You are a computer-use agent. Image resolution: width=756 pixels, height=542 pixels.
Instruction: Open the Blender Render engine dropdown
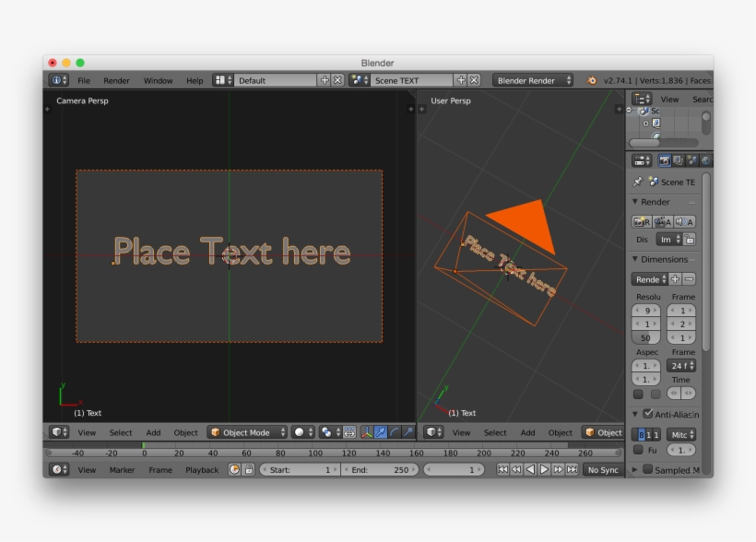point(533,80)
